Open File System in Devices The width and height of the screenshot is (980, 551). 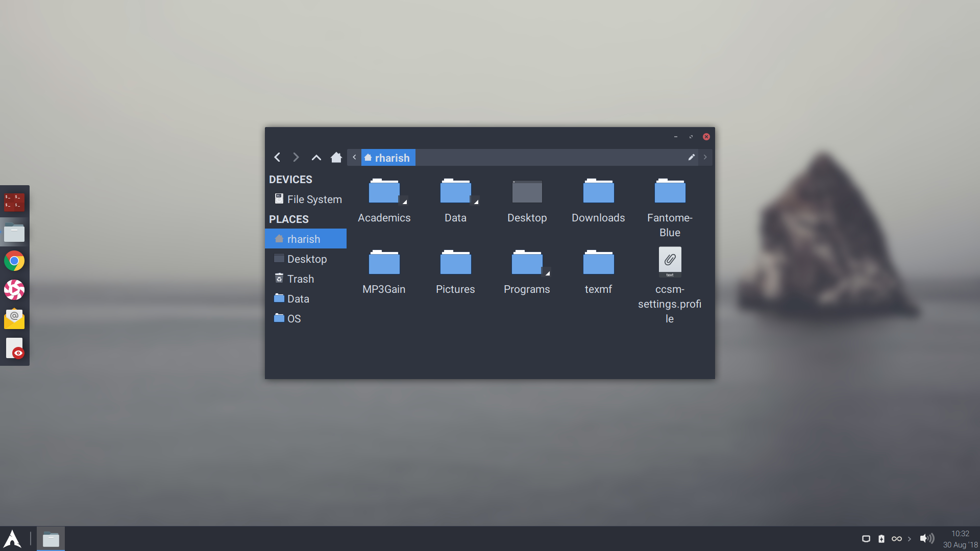(x=306, y=199)
